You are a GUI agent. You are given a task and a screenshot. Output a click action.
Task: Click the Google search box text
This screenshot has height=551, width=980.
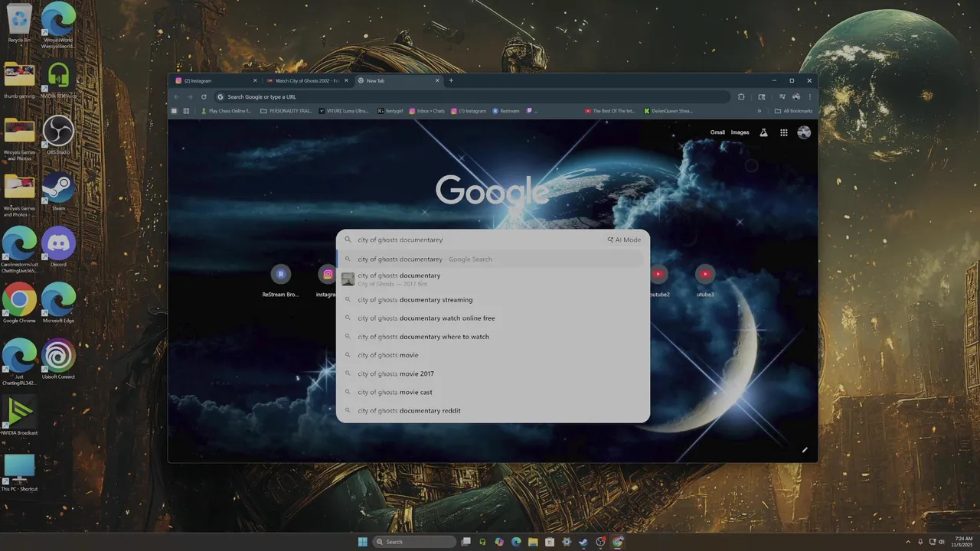coord(400,240)
